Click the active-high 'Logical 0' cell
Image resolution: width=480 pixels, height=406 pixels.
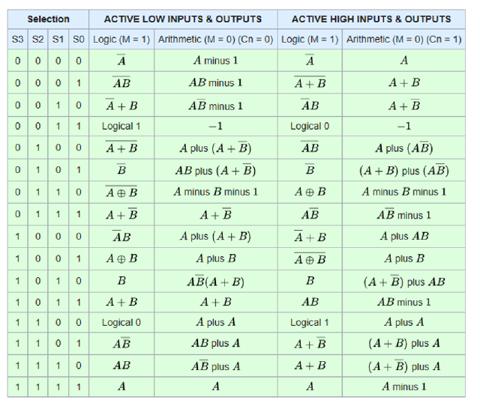[310, 126]
